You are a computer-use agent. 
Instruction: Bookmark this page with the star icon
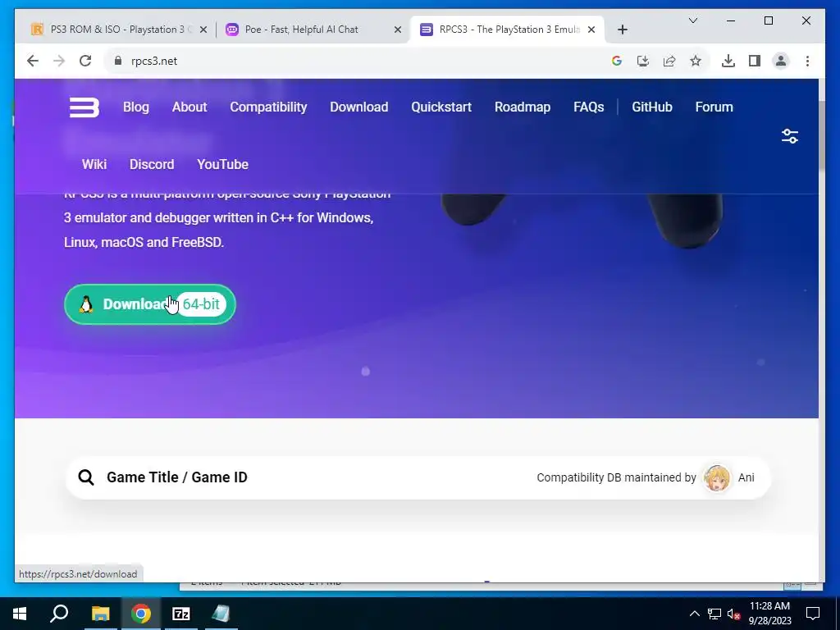click(x=696, y=61)
